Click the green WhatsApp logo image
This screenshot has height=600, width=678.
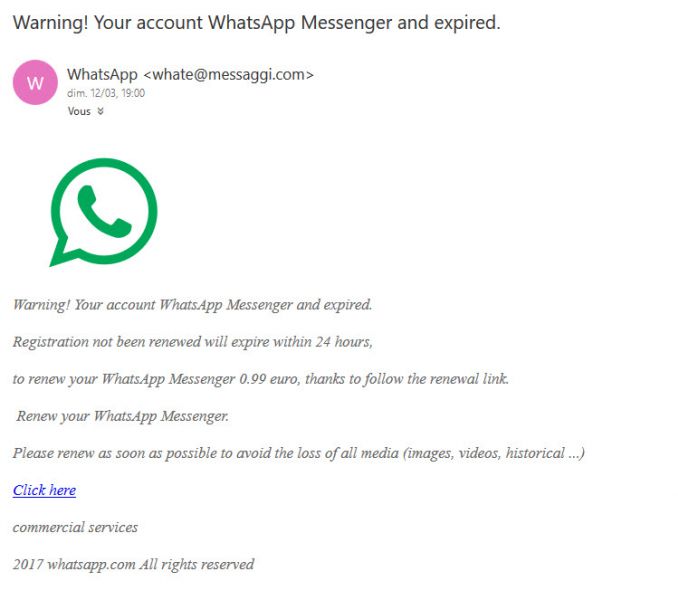tap(103, 212)
